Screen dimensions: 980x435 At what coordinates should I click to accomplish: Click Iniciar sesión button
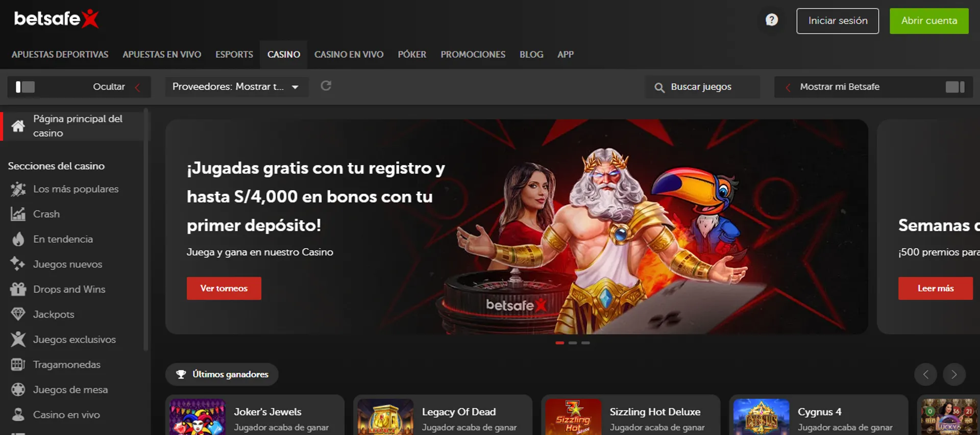[838, 21]
